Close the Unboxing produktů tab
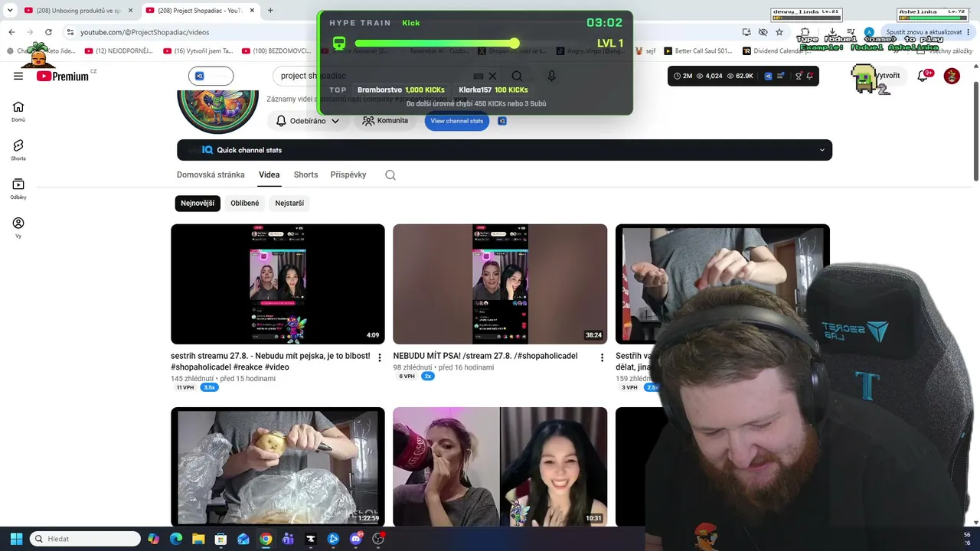The width and height of the screenshot is (980, 551). [130, 11]
